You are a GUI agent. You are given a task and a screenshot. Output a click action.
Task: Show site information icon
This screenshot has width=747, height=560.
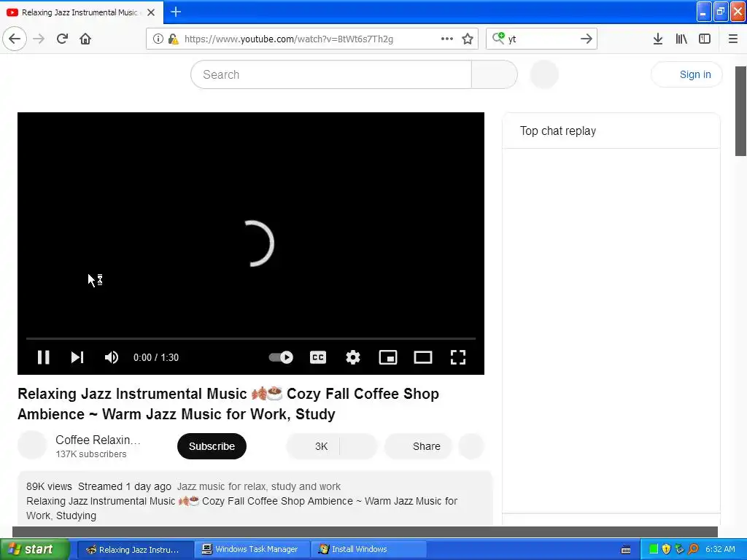click(158, 39)
